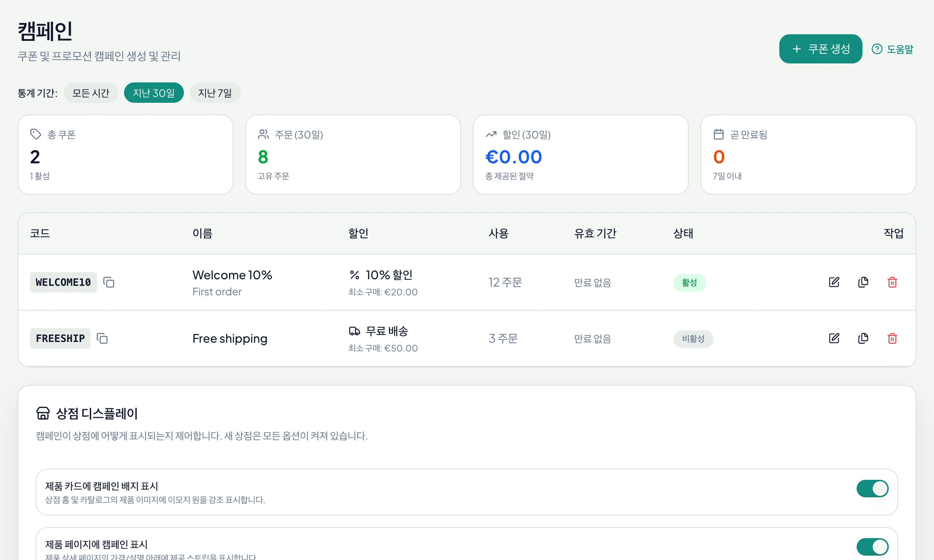
Task: Click the 비활성 status badge
Action: pos(693,339)
